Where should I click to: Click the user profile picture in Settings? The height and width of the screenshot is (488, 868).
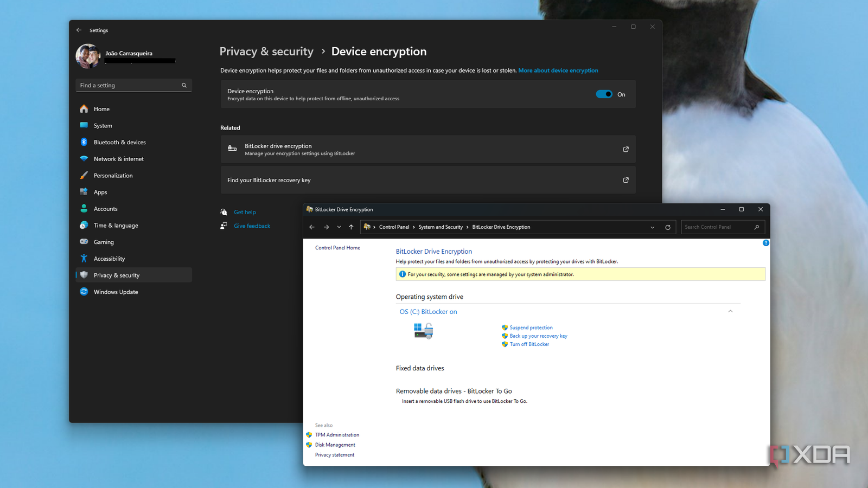pos(88,56)
